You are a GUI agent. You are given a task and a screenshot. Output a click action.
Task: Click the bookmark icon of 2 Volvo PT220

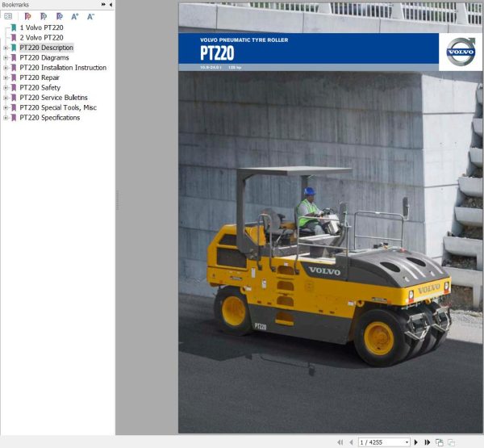(x=14, y=38)
